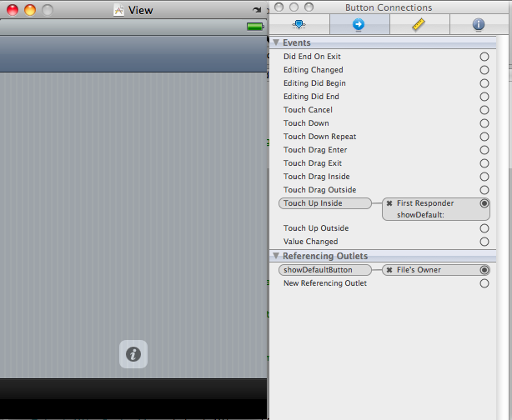Click the Touch Up Outside connection circle

[x=484, y=228]
